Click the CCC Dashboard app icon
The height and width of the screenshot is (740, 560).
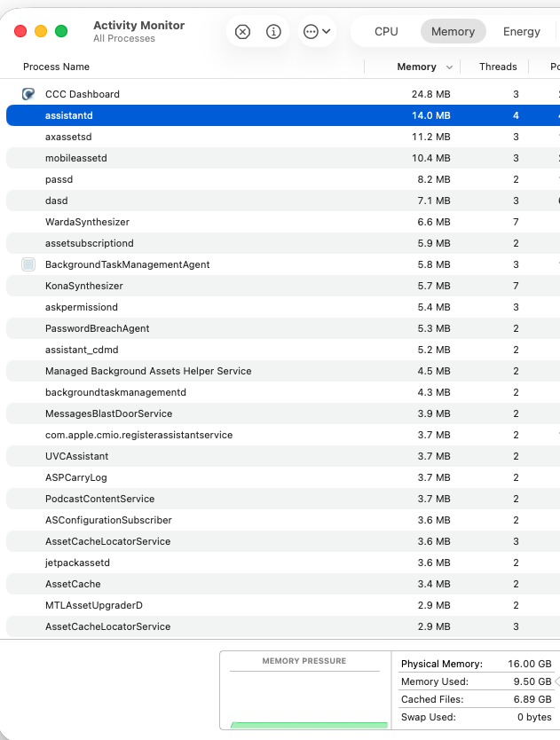28,94
